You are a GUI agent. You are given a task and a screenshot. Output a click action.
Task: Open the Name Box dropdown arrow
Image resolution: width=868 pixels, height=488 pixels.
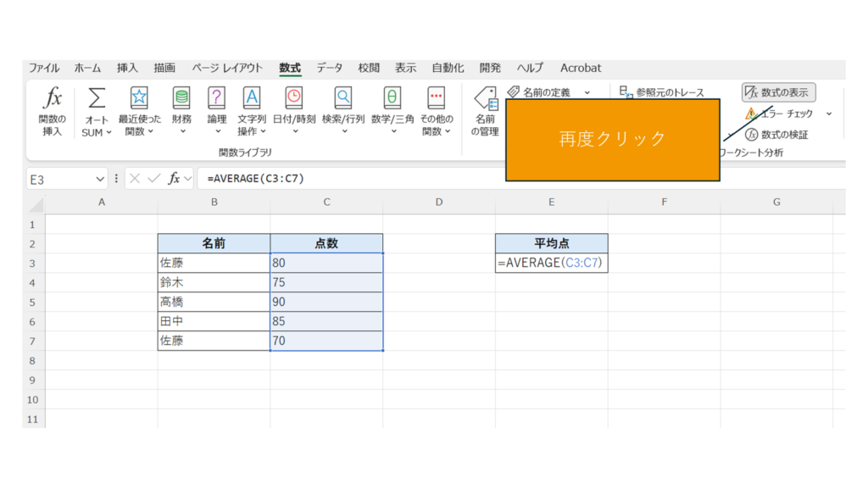[x=100, y=179]
